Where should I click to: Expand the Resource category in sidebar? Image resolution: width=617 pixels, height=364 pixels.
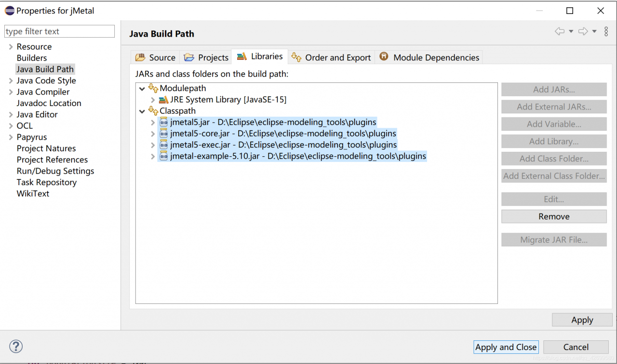tap(11, 47)
